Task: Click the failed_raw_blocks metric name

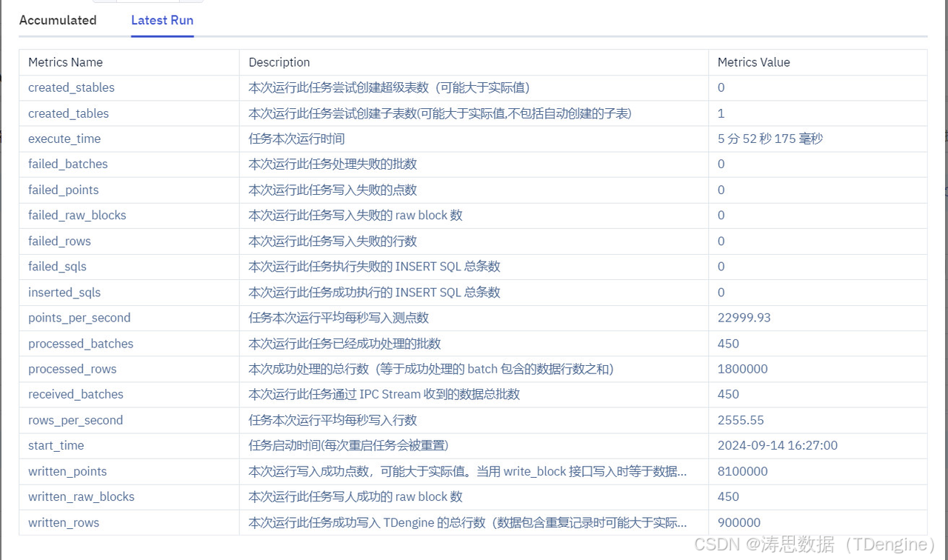Action: point(77,215)
